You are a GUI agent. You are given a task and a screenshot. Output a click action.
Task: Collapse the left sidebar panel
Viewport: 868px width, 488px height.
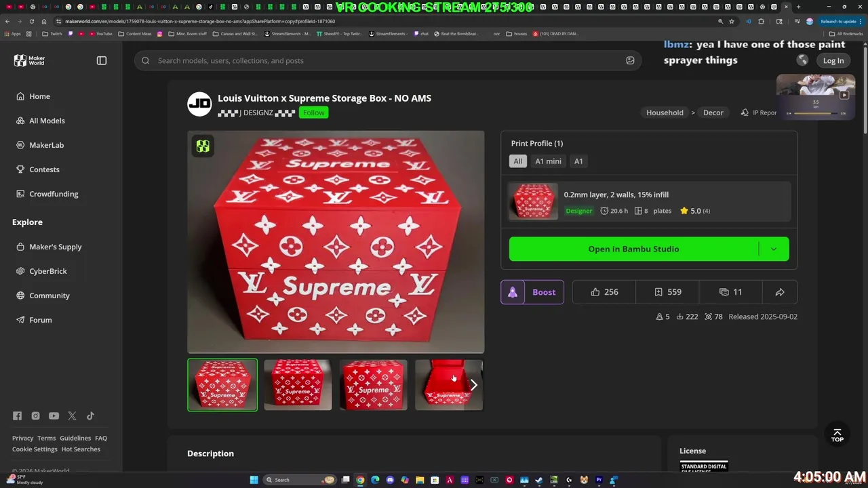pyautogui.click(x=102, y=60)
